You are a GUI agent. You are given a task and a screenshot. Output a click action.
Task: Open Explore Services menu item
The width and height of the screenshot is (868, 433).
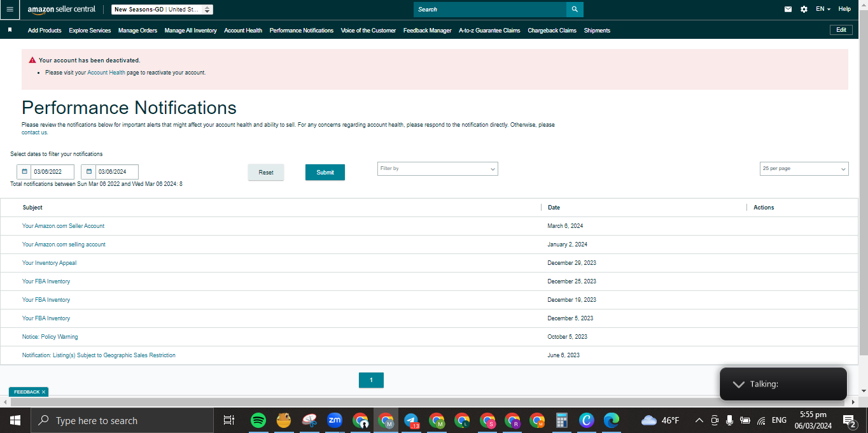90,31
